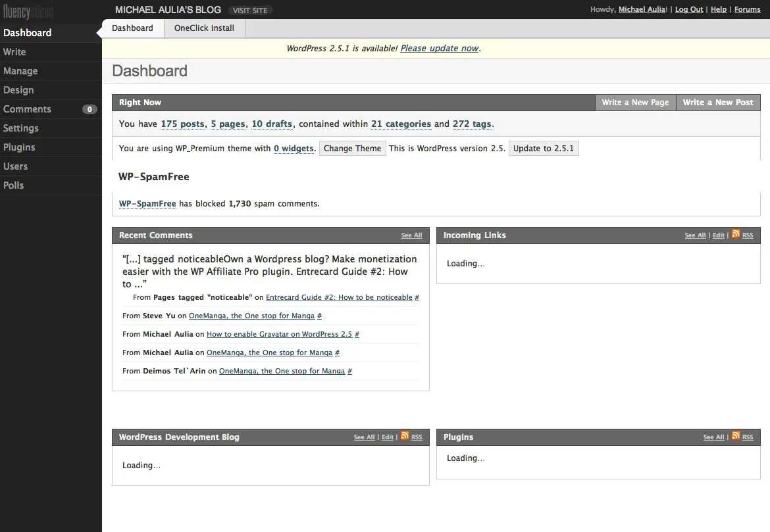Click Write a New Page button
Screen dimensions: 770x532
pos(636,103)
